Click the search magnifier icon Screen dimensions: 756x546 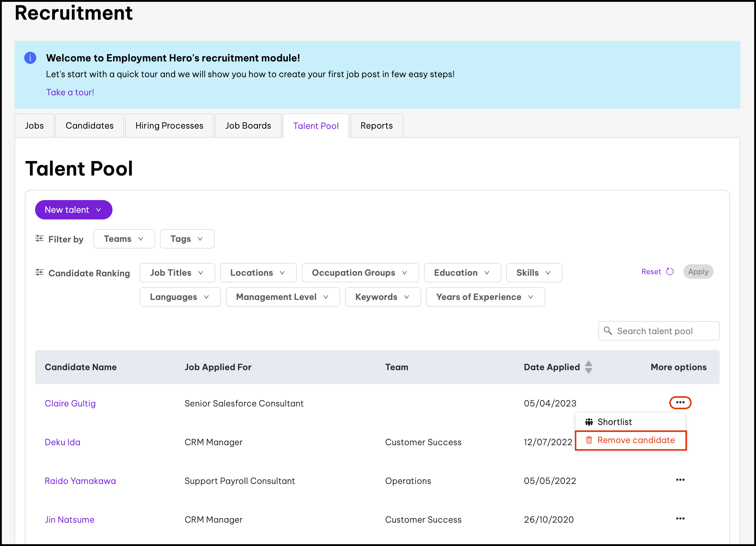coord(608,331)
